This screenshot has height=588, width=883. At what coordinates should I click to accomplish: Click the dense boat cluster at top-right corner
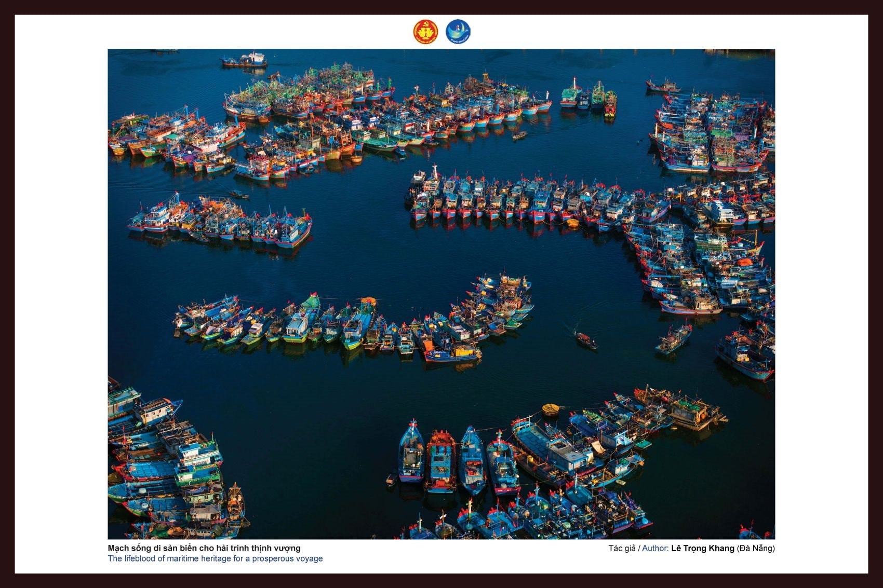click(x=712, y=132)
